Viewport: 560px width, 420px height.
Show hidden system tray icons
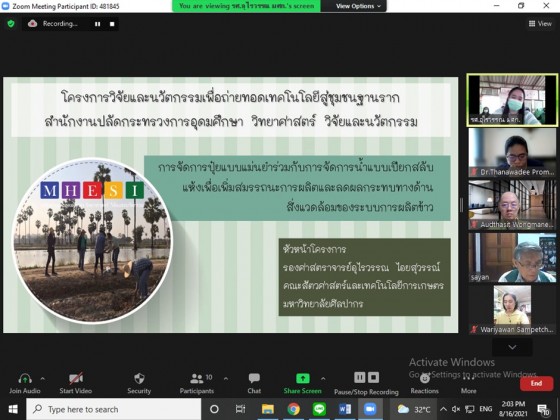point(443,409)
